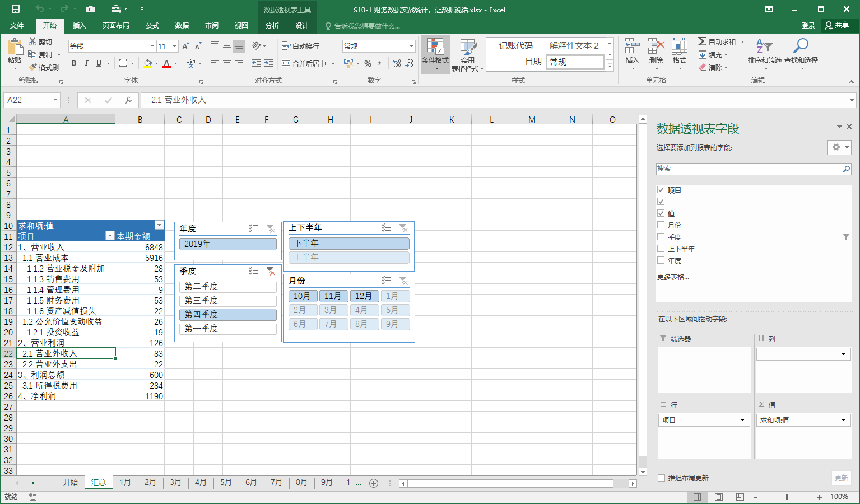Add a new sheet with the plus button
The image size is (860, 504).
tap(374, 483)
